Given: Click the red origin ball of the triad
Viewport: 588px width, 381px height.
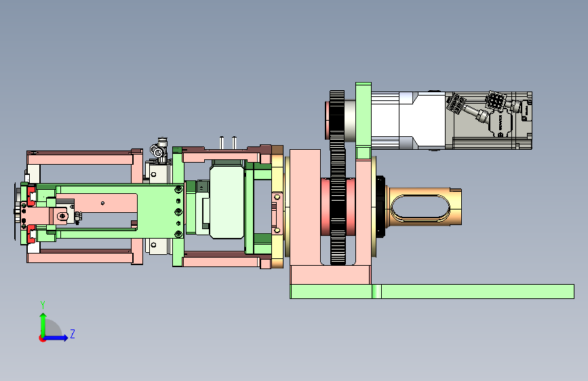Looking at the screenshot, I should [41, 338].
